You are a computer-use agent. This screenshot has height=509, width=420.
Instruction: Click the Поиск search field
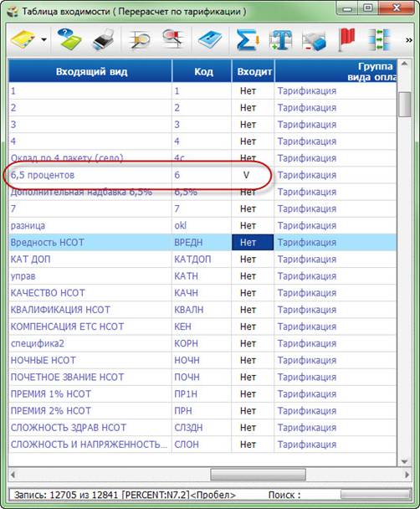[376, 495]
